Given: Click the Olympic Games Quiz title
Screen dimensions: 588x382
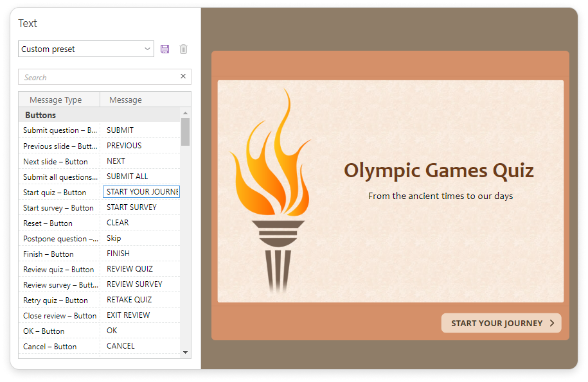Looking at the screenshot, I should tap(438, 171).
